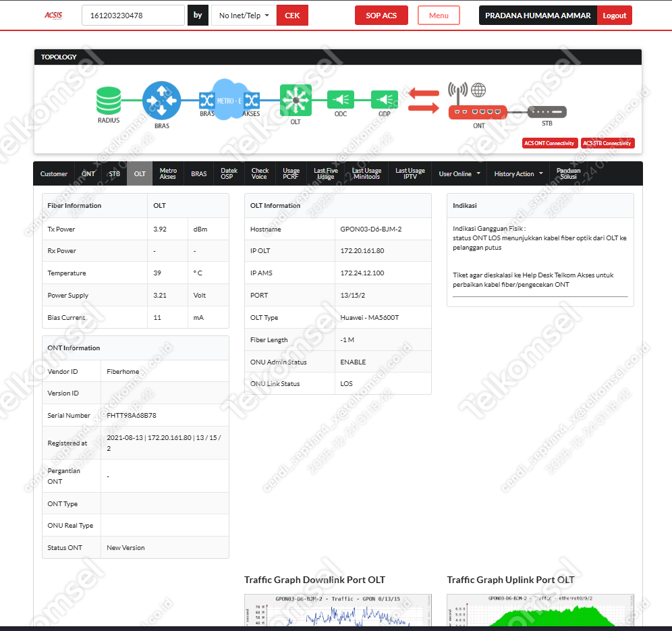This screenshot has height=631, width=672.
Task: Expand the User Online dropdown
Action: [459, 173]
